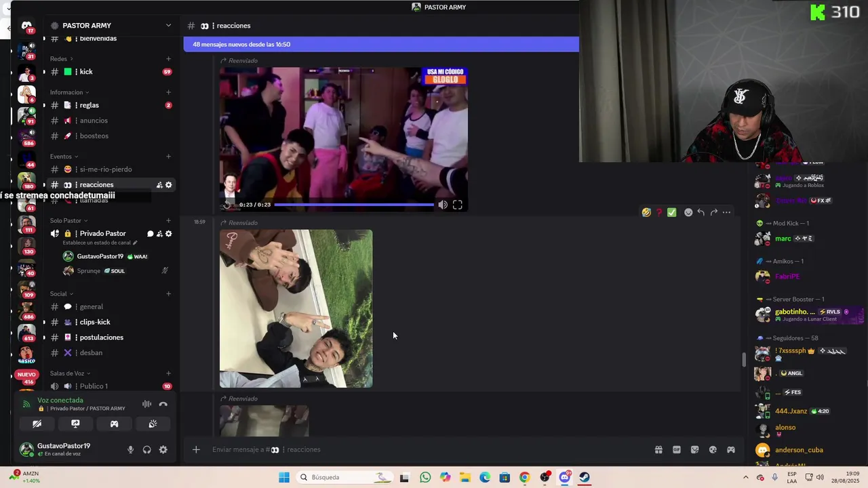The height and width of the screenshot is (488, 868).
Task: Open the Windows Start menu
Action: pyautogui.click(x=284, y=477)
